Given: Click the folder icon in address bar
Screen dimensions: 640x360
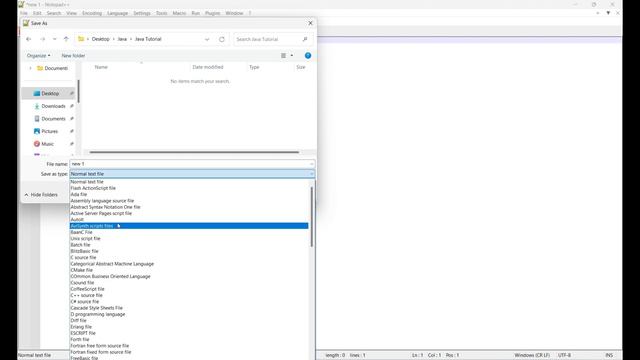Looking at the screenshot, I should 81,39.
